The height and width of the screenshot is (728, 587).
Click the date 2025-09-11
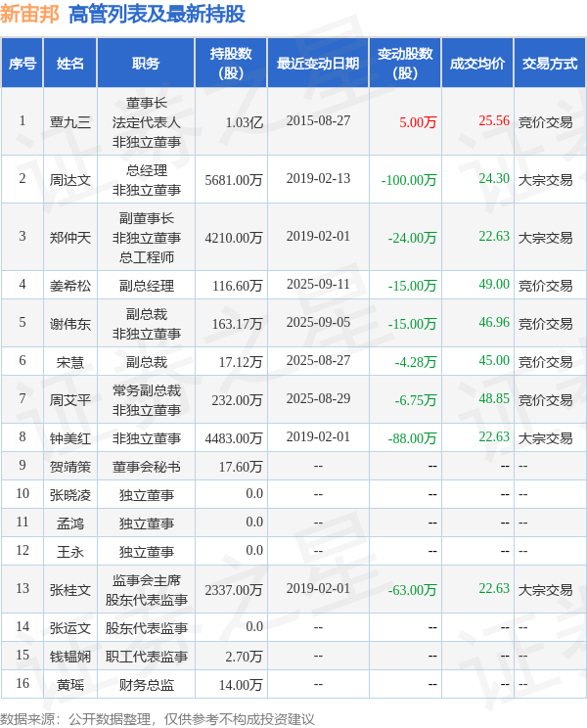[318, 284]
